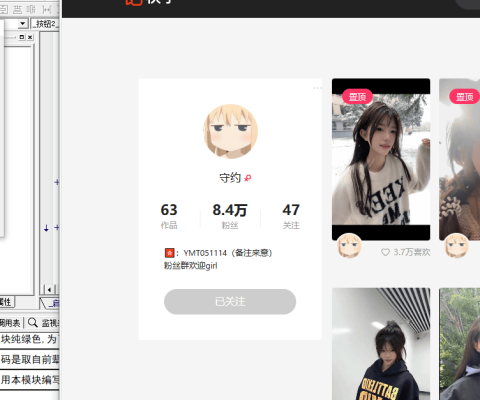Image resolution: width=480 pixels, height=400 pixels.
Task: Open the dropdown arrow left of _按钮2_
Action: click(x=23, y=24)
